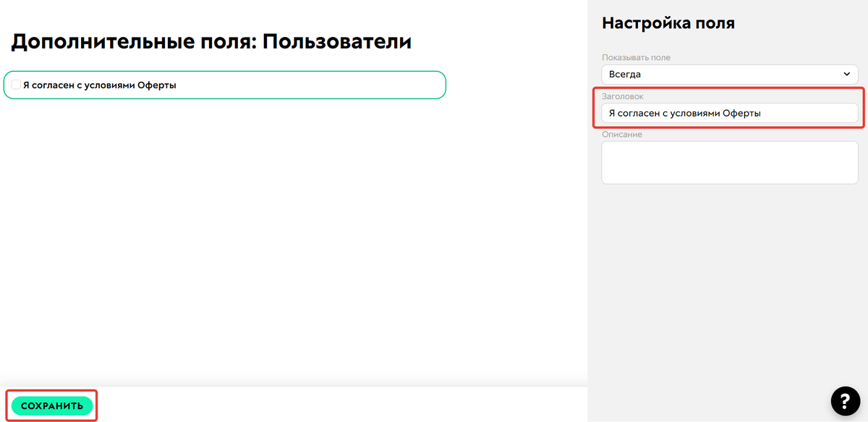Toggle the checkbox next to 'Я согласен с условиями Оферты'
The height and width of the screenshot is (422, 868).
(x=16, y=84)
